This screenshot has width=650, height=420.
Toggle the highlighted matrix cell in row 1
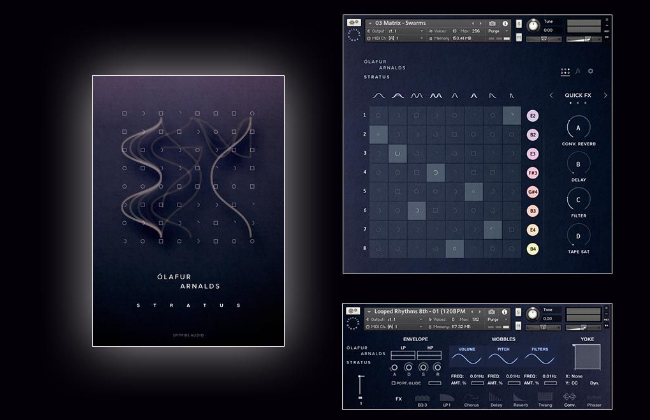[x=512, y=115]
